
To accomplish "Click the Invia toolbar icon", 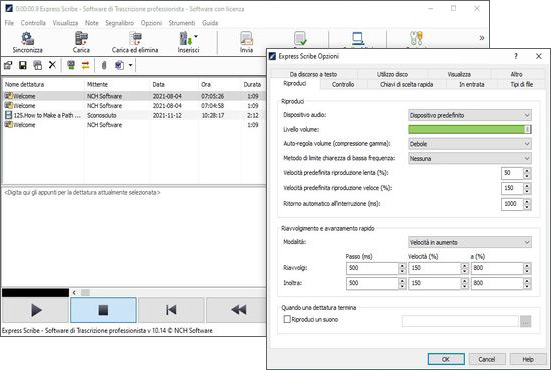I will (246, 43).
